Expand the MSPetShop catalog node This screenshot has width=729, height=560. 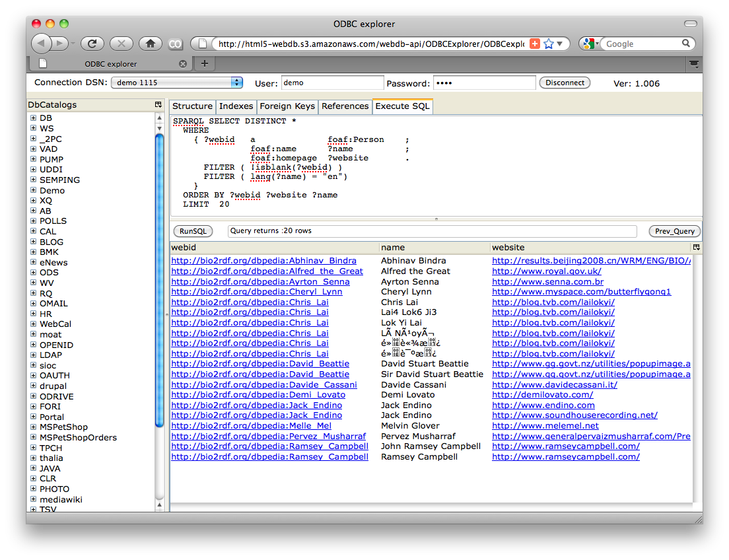pyautogui.click(x=33, y=427)
